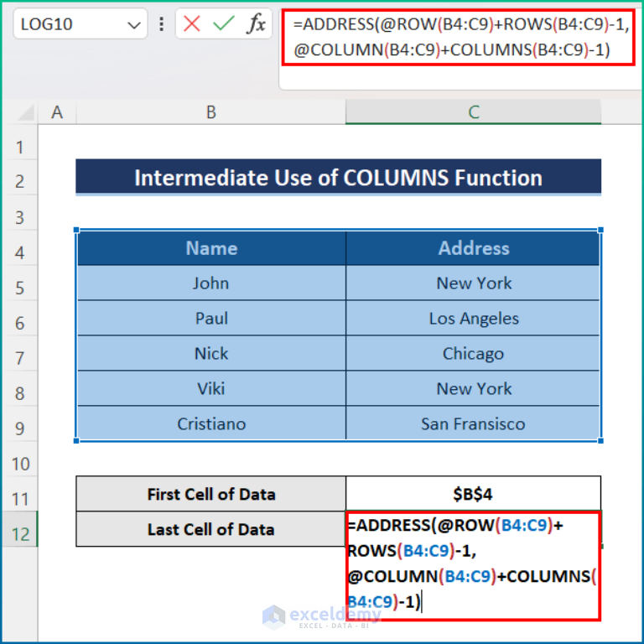Viewport: 644px width, 644px height.
Task: Click the 'New York' cell in Viki's row
Action: 473,388
